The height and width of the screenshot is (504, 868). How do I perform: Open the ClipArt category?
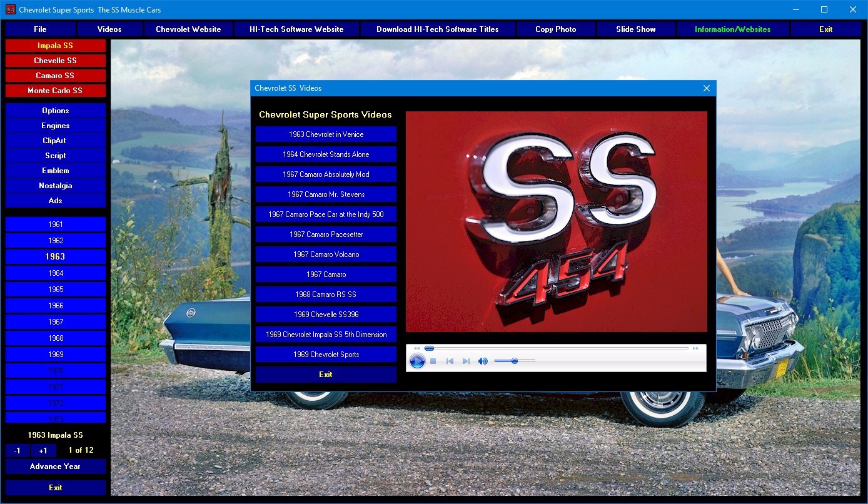(x=56, y=141)
